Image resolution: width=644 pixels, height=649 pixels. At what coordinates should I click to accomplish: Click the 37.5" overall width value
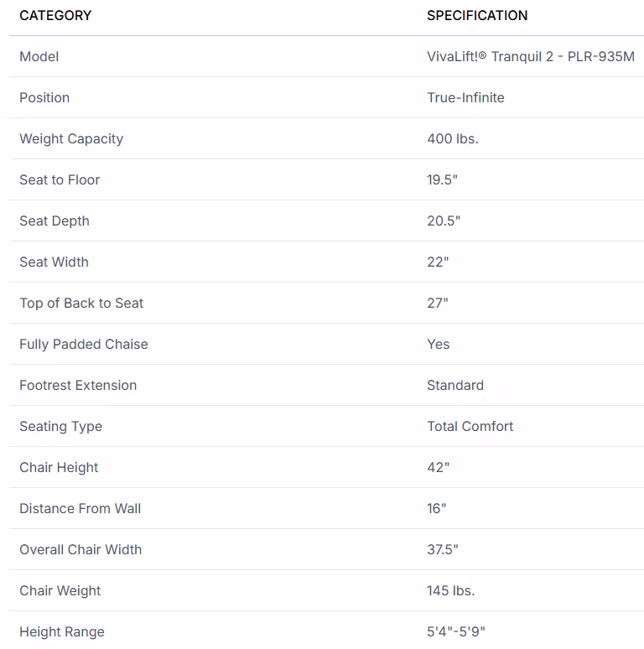443,549
